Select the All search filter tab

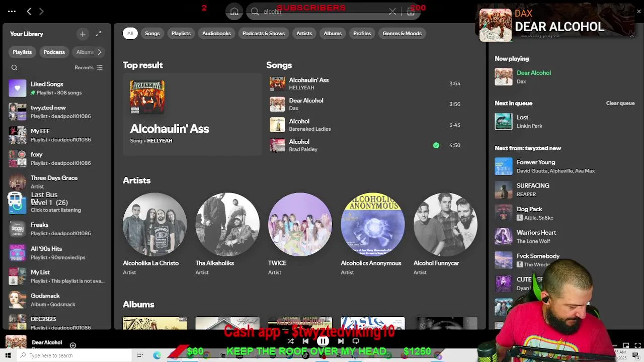(x=130, y=33)
